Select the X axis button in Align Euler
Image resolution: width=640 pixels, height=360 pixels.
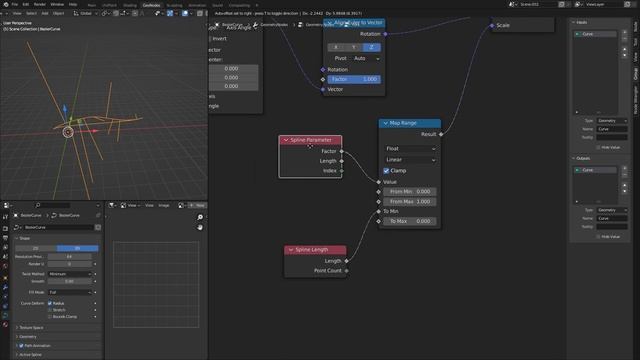tap(336, 47)
